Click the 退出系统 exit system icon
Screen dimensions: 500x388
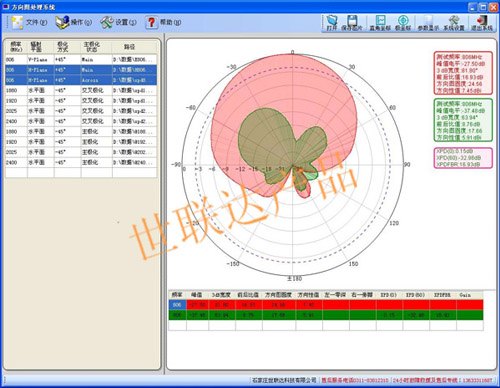[x=482, y=23]
